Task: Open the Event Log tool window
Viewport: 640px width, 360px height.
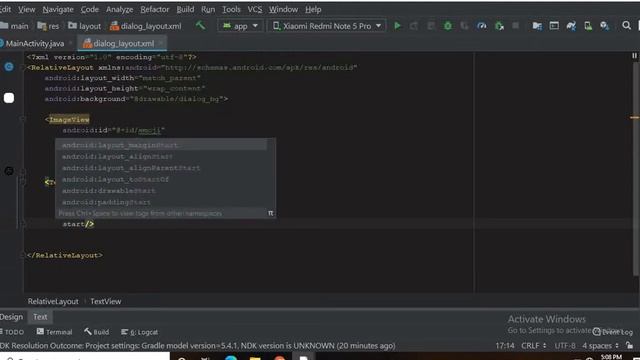Action: pos(613,332)
